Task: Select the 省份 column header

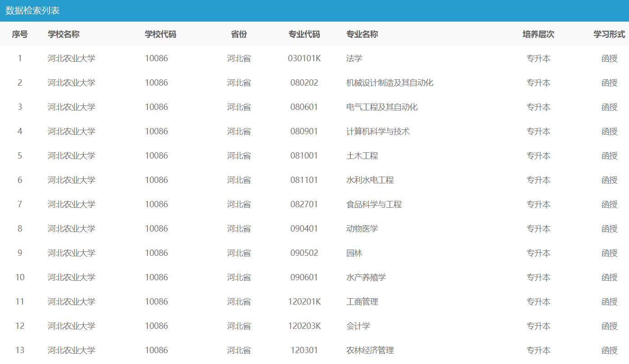Action: point(239,34)
